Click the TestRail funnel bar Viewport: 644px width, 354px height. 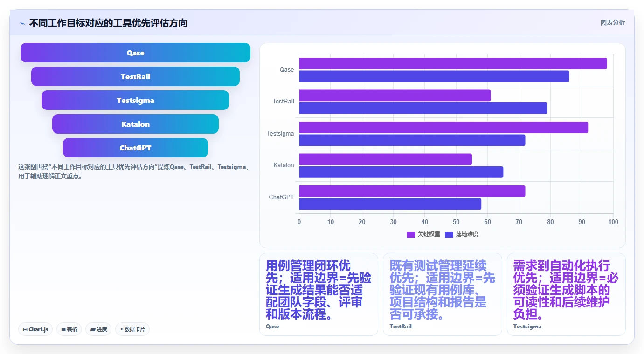click(x=135, y=76)
